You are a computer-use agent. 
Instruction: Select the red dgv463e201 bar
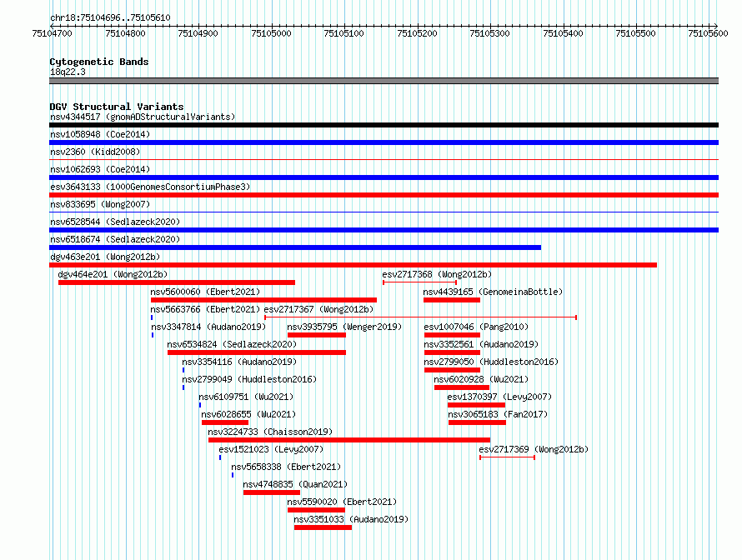(353, 265)
